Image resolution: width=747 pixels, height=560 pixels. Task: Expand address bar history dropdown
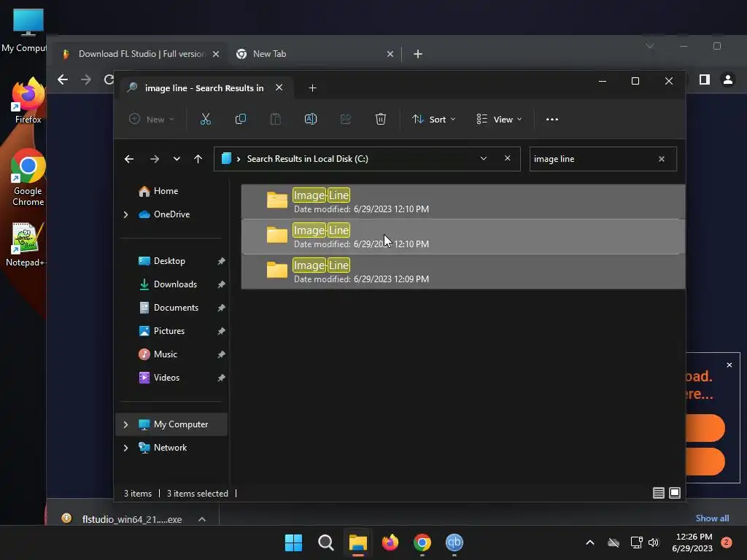coord(484,158)
